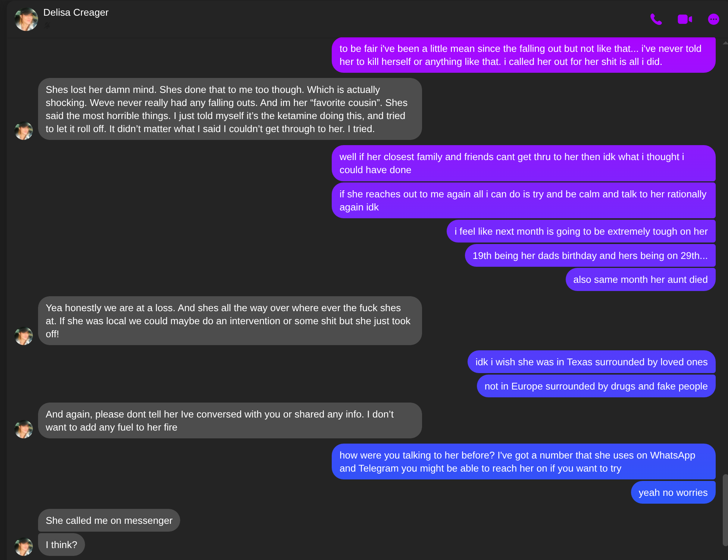The image size is (728, 560).
Task: Click the "19th being her dads birthday" message
Action: tap(590, 256)
